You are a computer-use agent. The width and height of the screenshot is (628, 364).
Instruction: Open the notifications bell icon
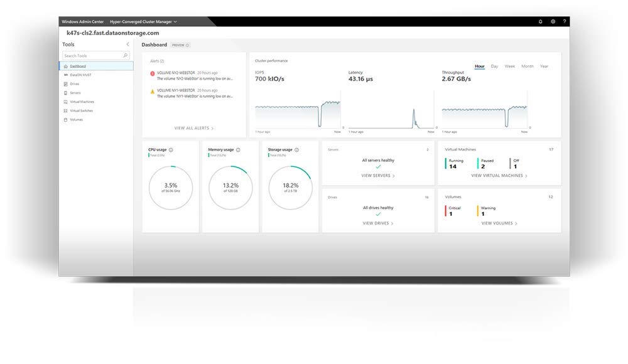pyautogui.click(x=540, y=21)
